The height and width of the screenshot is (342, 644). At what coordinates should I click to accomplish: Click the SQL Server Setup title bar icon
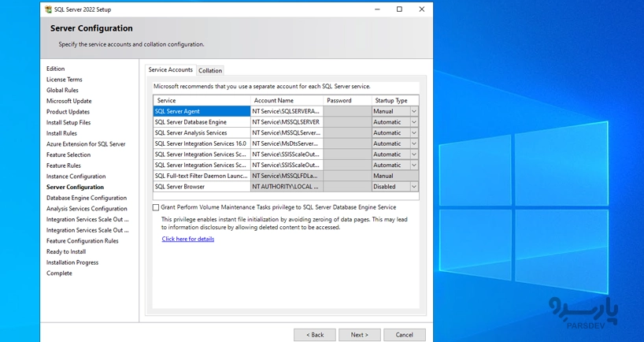point(49,9)
